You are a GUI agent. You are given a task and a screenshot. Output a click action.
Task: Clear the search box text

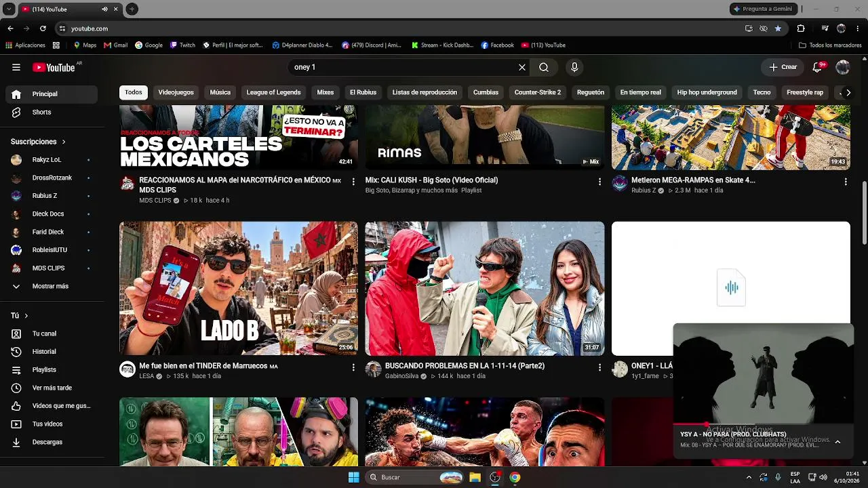[522, 67]
